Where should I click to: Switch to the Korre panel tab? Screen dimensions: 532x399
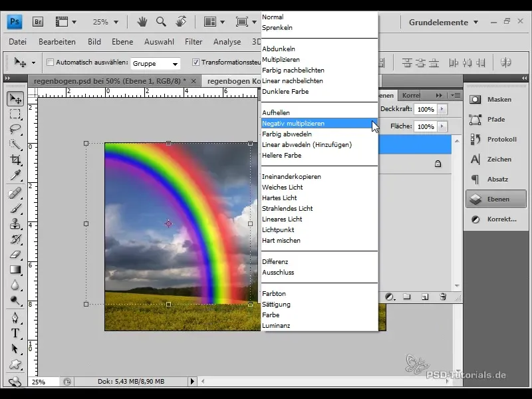pos(410,95)
